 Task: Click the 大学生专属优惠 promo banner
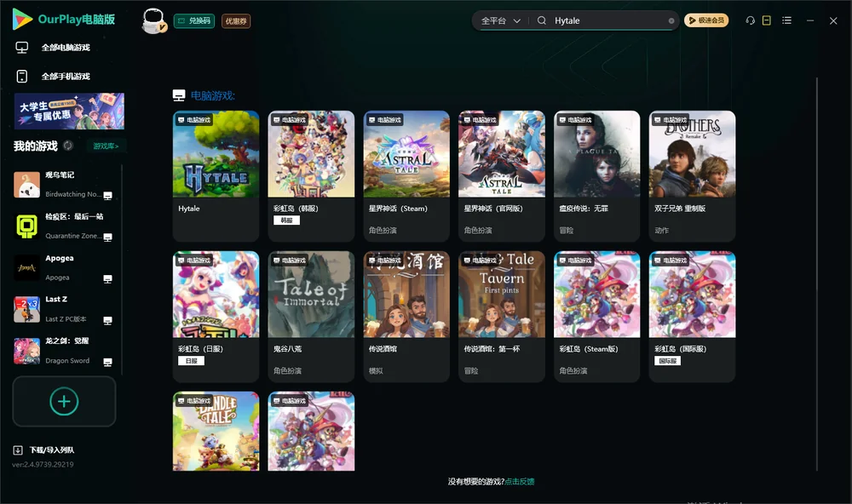click(69, 112)
